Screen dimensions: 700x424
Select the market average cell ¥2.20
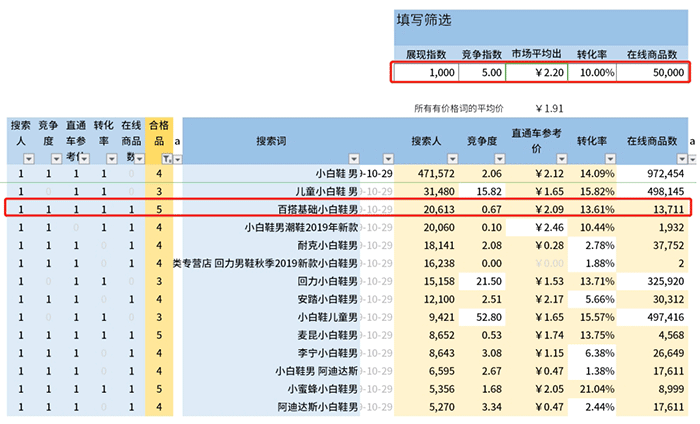point(533,72)
